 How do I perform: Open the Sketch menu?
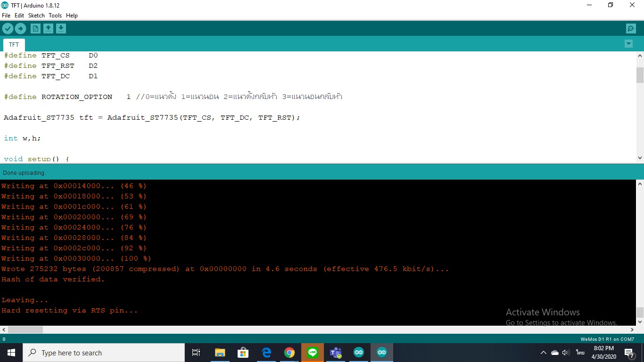36,16
